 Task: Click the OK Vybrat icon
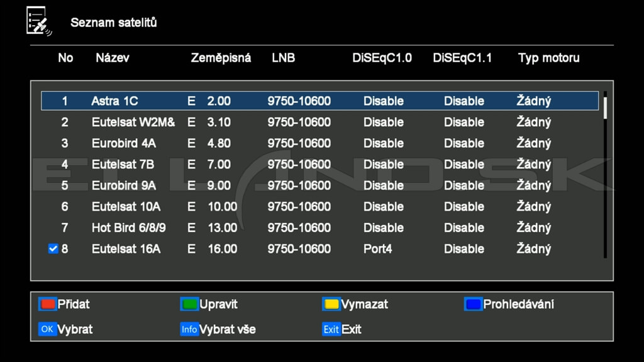tap(47, 329)
